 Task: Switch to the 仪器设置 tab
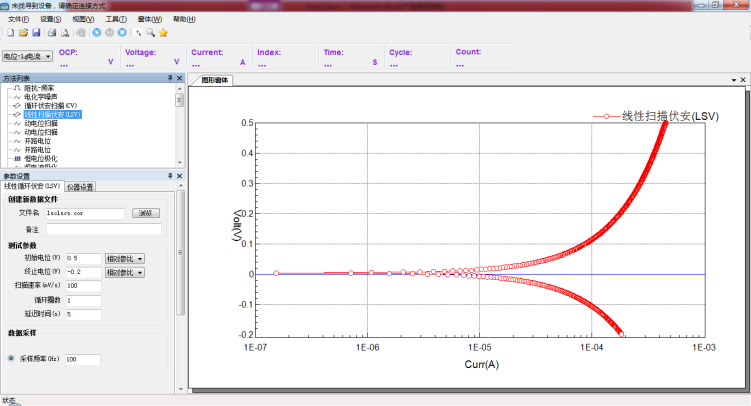80,187
